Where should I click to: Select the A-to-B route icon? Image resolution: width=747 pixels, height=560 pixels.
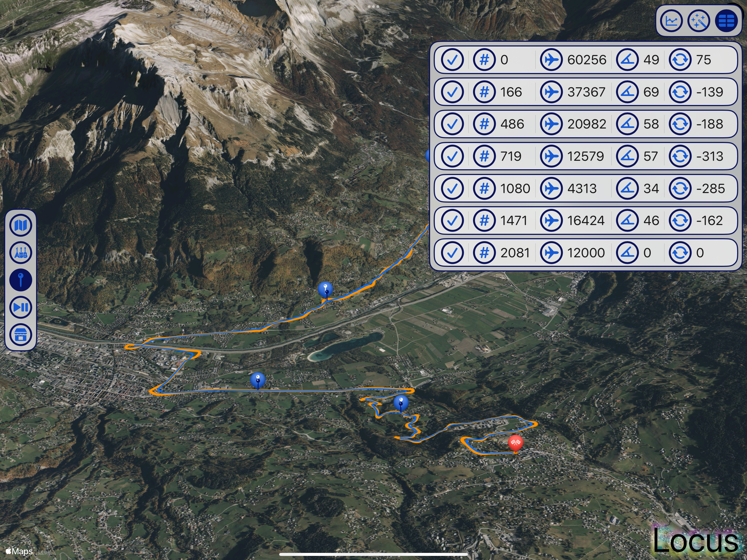coord(21,253)
